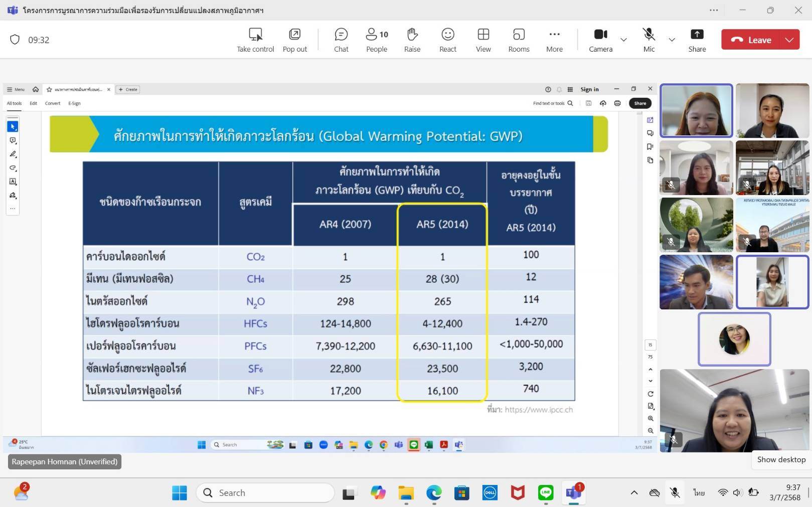Pop out the shared content
Screen dimensions: 812x507
[x=295, y=40]
